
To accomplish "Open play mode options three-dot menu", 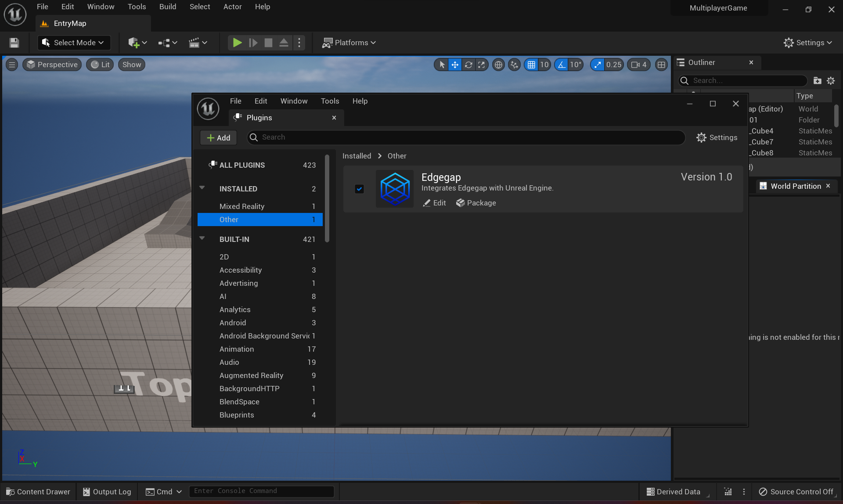I will click(x=299, y=43).
